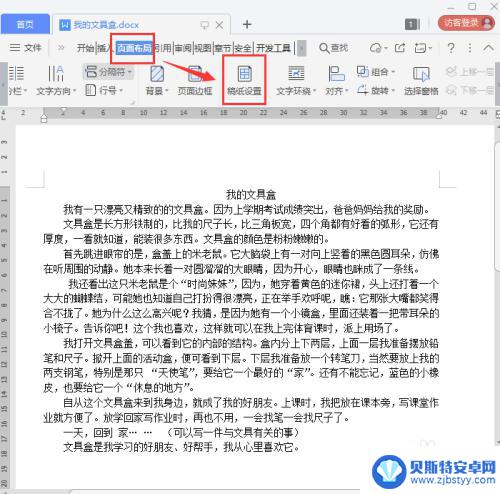Close the 我的文具盒.docx document tab

[219, 25]
